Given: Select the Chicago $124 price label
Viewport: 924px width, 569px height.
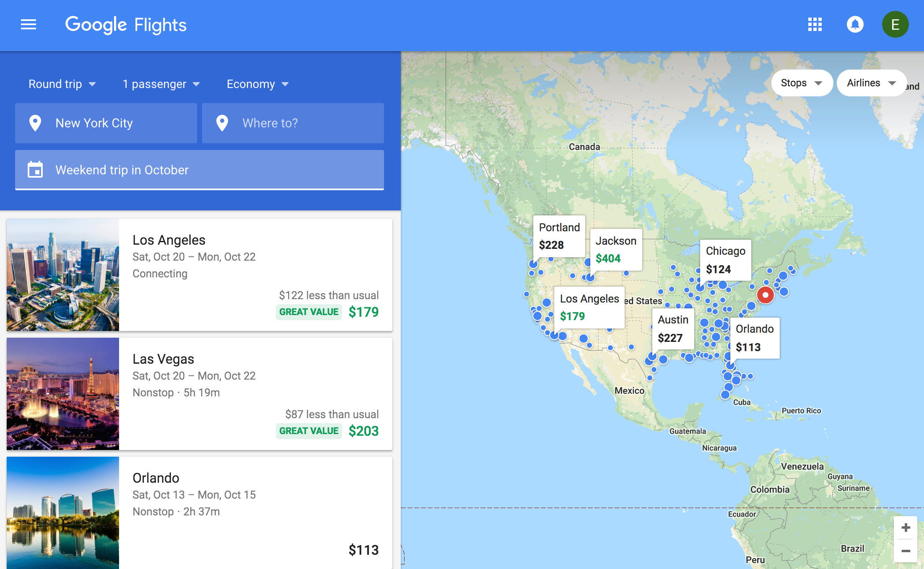Looking at the screenshot, I should tap(725, 260).
